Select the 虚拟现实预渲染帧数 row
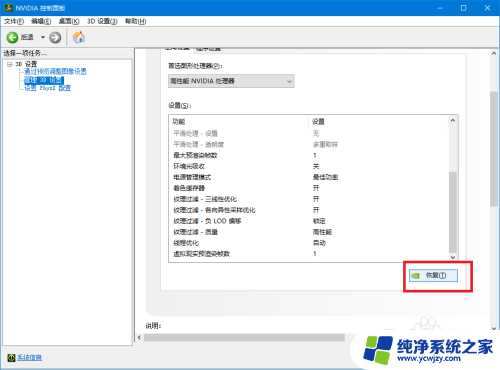This screenshot has width=500, height=370. pyautogui.click(x=309, y=254)
